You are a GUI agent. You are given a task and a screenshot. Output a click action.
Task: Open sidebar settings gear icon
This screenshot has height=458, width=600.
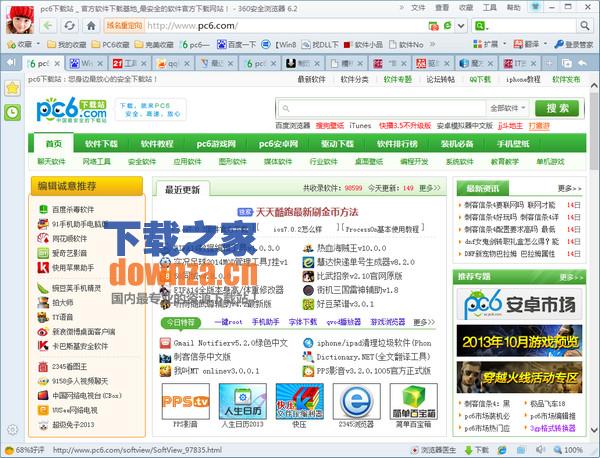[12, 429]
